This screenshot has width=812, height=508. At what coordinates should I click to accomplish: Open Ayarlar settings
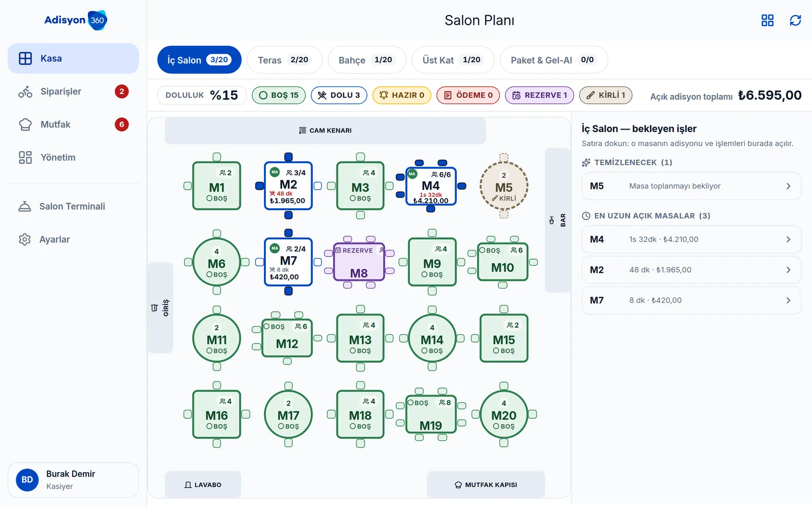(73, 239)
